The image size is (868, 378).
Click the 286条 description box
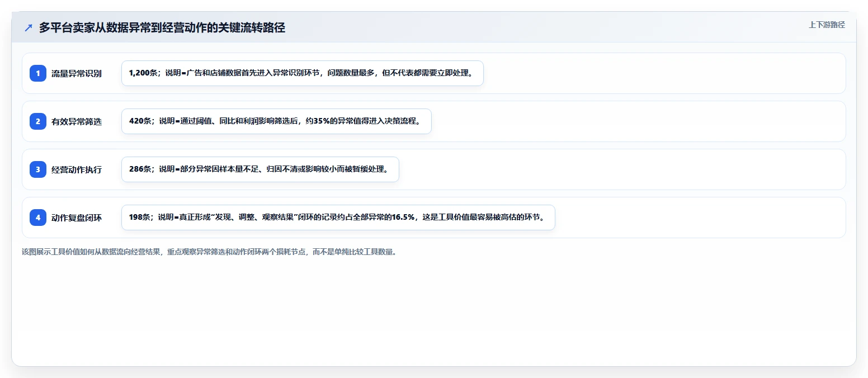coord(260,169)
